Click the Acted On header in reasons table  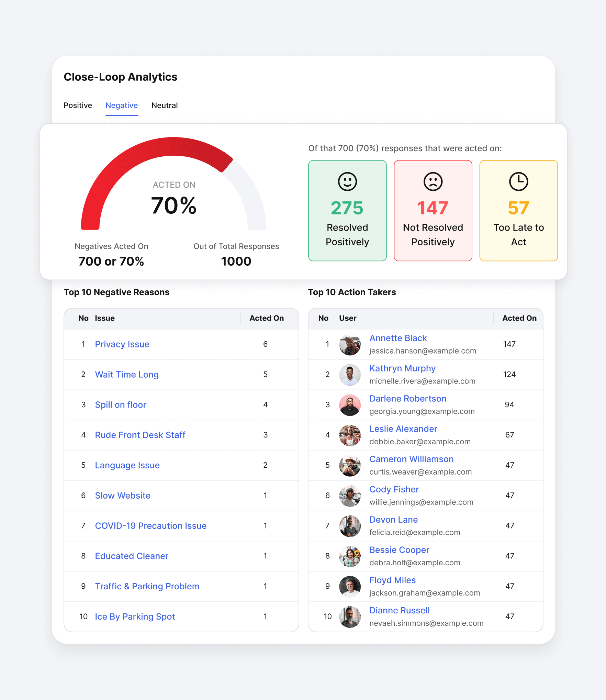pyautogui.click(x=267, y=318)
